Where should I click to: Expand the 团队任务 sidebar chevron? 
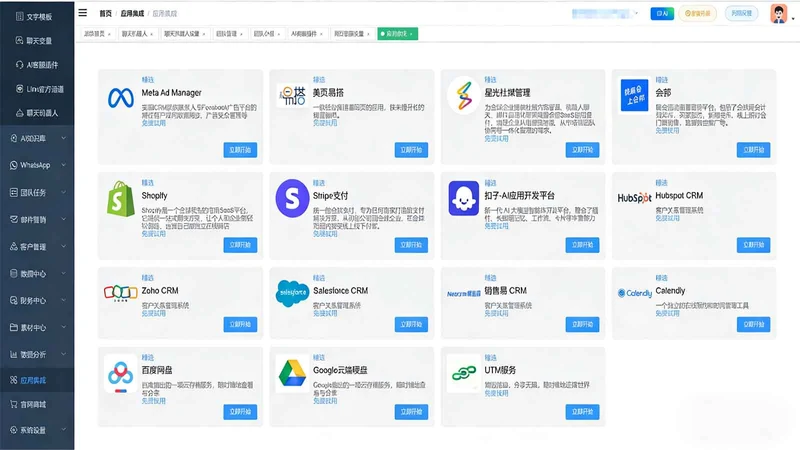63,192
